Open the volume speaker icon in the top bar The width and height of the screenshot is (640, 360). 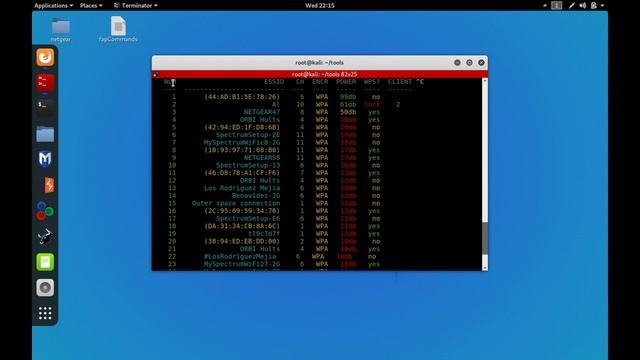pos(582,5)
